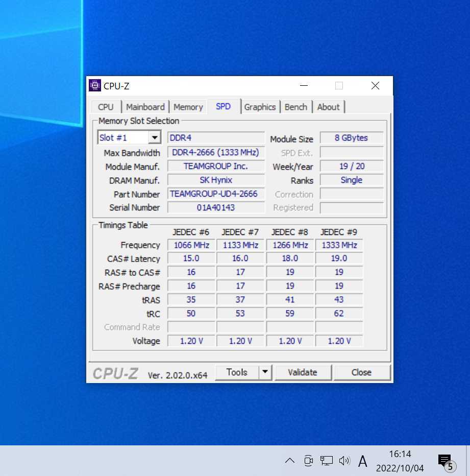The width and height of the screenshot is (470, 476).
Task: Click the version text 'Ver. 2.02.0.x64'
Action: pos(178,375)
